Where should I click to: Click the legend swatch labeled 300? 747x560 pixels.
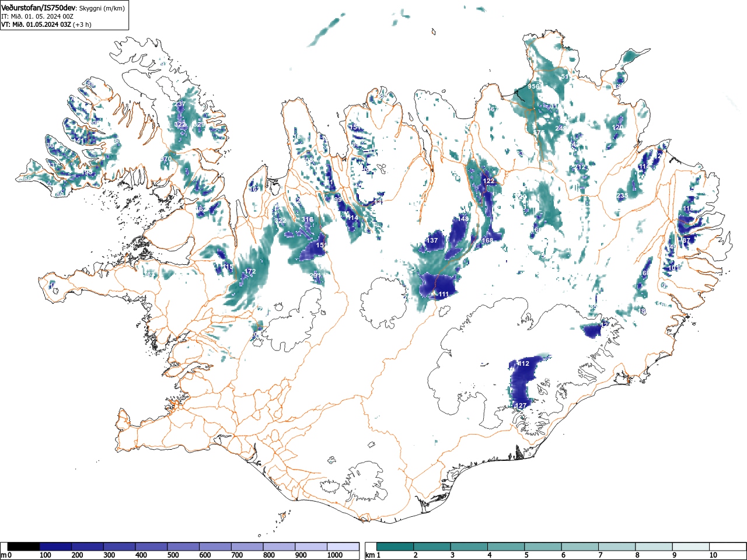[120, 547]
